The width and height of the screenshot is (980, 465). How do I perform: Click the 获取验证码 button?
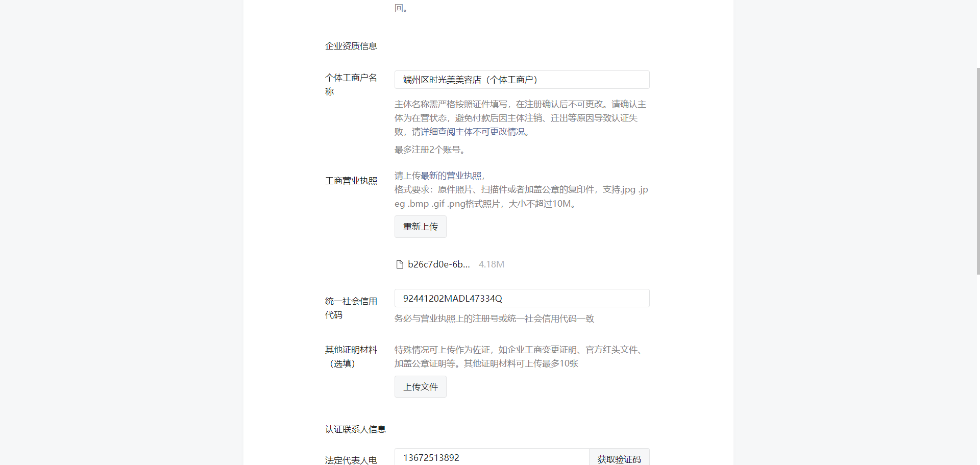pos(619,458)
